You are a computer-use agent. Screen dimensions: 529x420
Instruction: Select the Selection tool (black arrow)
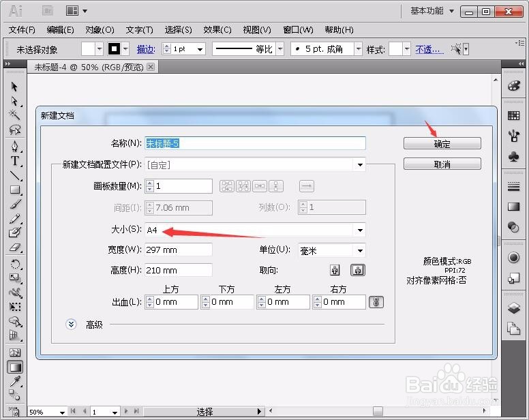[14, 87]
